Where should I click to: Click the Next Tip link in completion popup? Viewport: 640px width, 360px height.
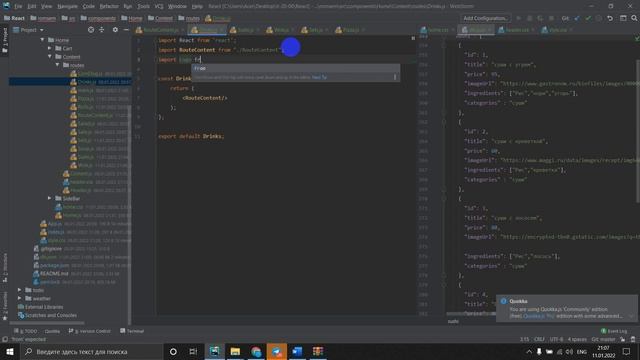(x=319, y=78)
